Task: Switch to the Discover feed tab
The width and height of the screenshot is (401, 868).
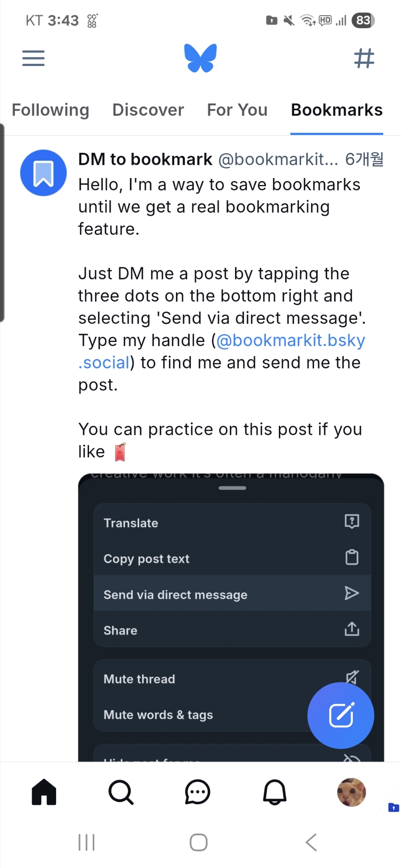Action: click(x=148, y=110)
